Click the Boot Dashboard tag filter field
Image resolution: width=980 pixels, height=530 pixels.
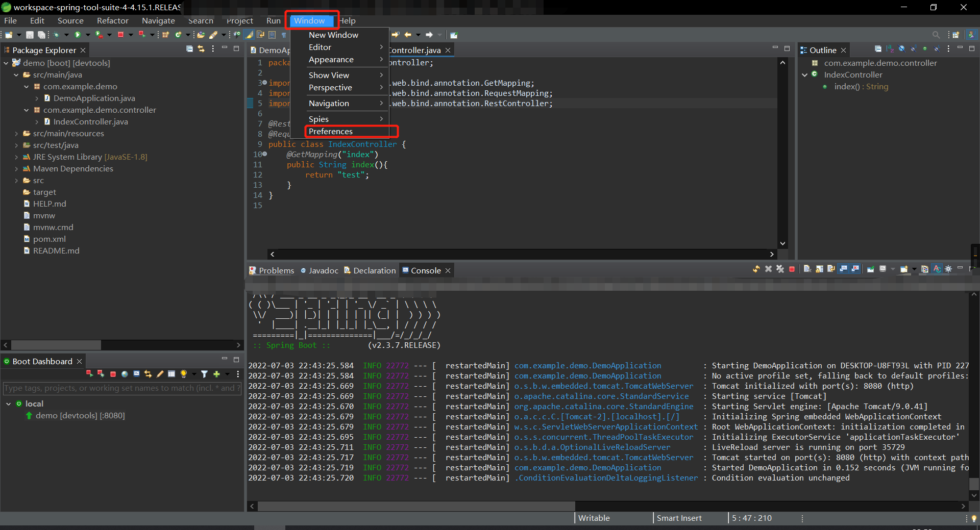click(x=120, y=388)
